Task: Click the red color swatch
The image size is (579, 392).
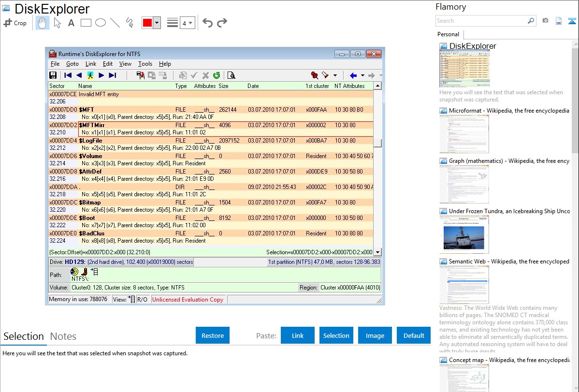Action: click(x=147, y=23)
